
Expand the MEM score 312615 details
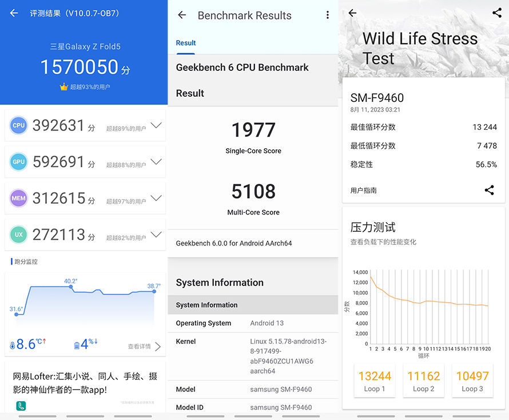(156, 198)
